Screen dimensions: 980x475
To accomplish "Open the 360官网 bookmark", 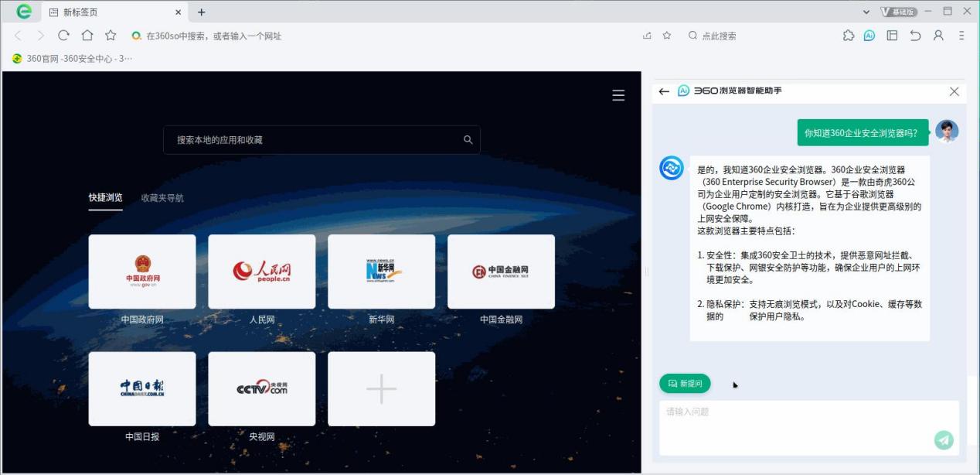I will [x=73, y=59].
